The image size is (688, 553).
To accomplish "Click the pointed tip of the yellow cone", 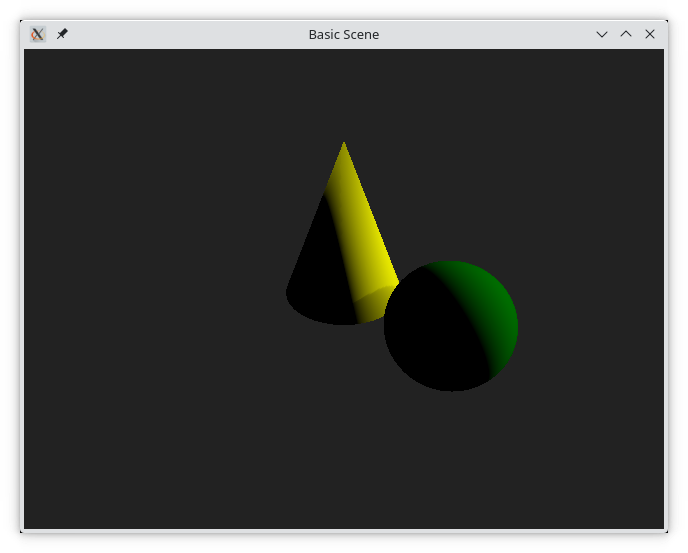I will (x=344, y=144).
